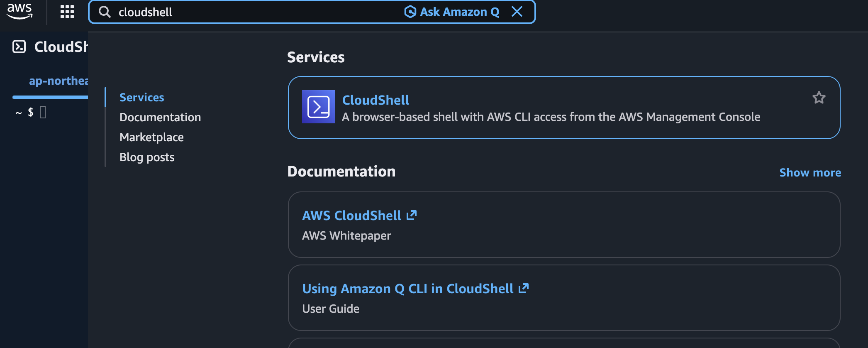Image resolution: width=868 pixels, height=348 pixels.
Task: Select the Blog posts filter category
Action: 147,157
